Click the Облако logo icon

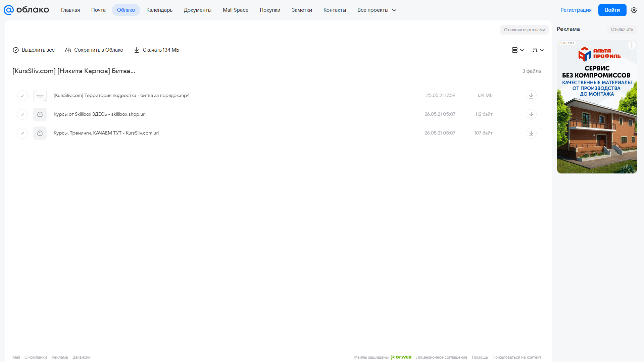9,10
